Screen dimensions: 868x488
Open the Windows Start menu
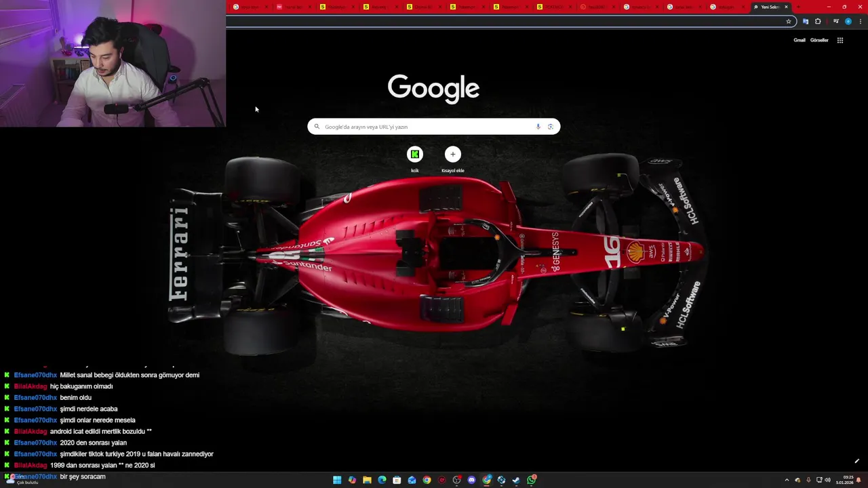click(x=337, y=480)
